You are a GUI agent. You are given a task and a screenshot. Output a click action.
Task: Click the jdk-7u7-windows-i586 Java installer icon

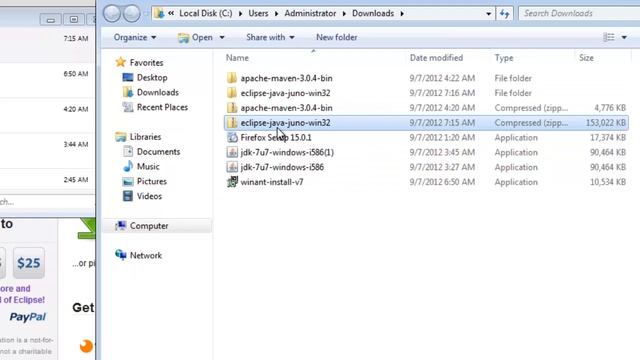232,167
